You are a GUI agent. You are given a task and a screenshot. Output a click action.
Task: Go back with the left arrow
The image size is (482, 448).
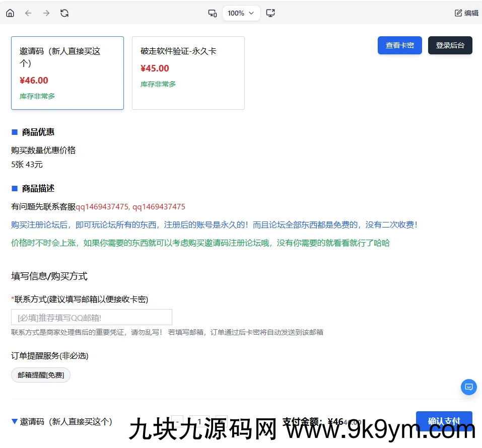(x=28, y=13)
